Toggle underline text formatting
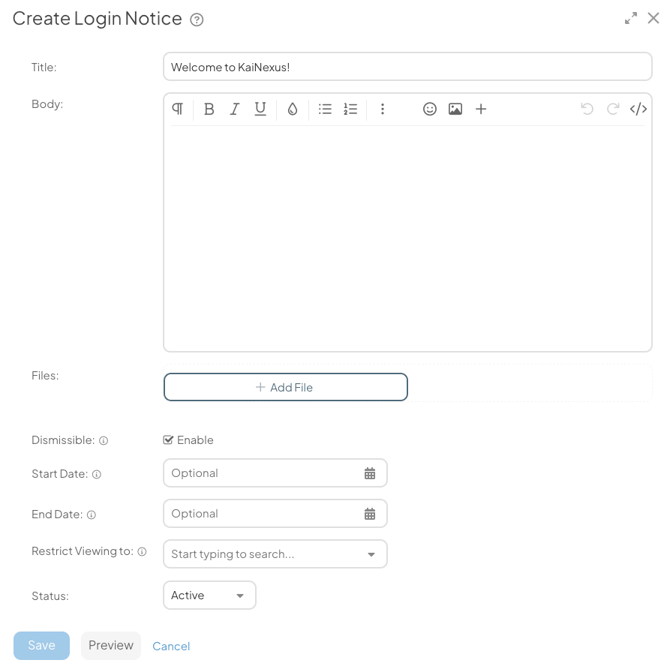This screenshot has height=672, width=670. tap(260, 109)
